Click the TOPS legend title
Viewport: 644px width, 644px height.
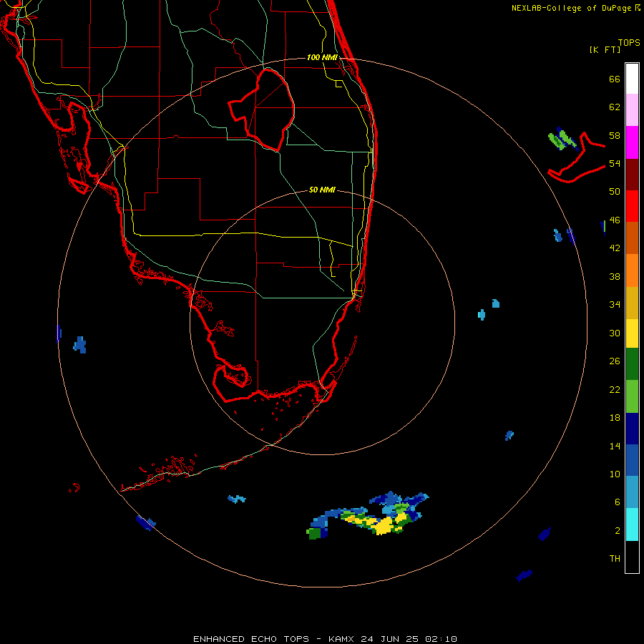click(x=629, y=42)
